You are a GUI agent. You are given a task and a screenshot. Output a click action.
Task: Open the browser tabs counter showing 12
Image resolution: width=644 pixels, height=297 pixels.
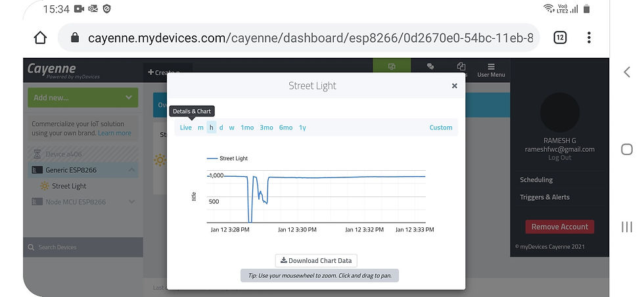[x=560, y=38]
